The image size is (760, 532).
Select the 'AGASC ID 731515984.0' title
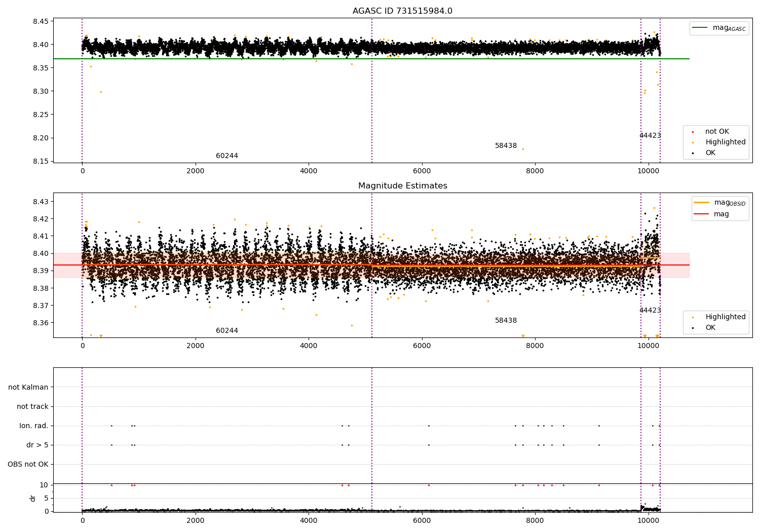pyautogui.click(x=403, y=11)
